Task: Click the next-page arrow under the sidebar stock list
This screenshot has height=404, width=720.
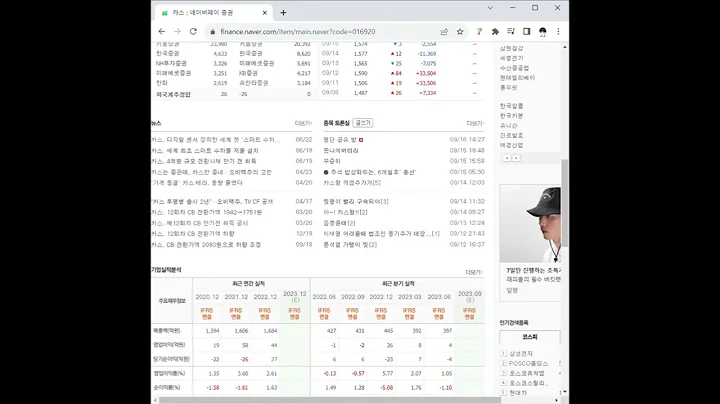Action: pos(516,158)
